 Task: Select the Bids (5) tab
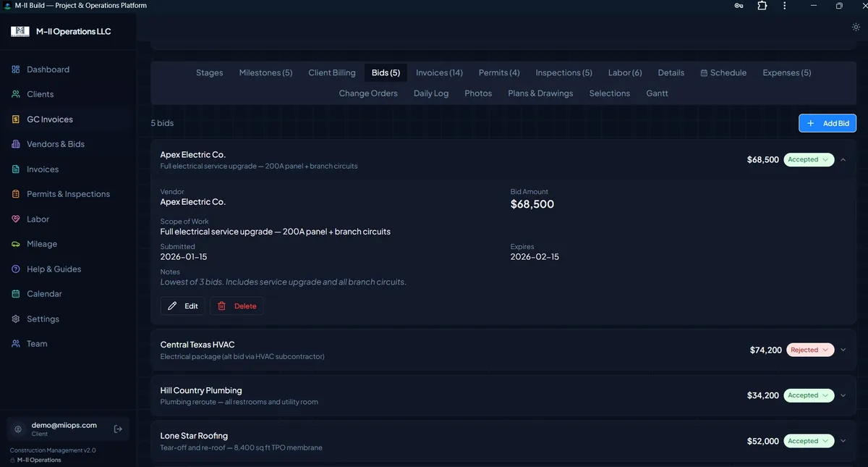(386, 72)
